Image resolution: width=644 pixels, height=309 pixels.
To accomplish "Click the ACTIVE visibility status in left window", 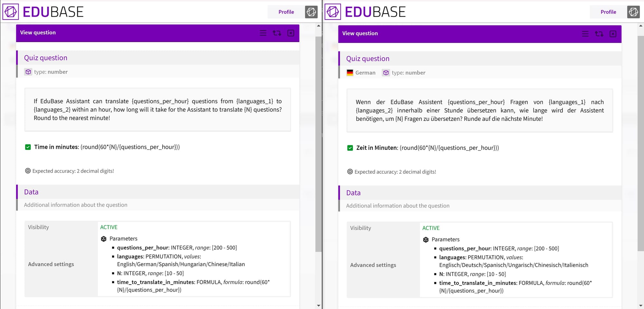I will 109,227.
